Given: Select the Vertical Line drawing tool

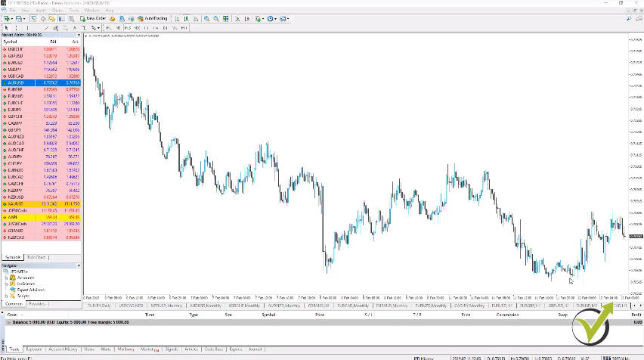Looking at the screenshot, I should (x=27, y=28).
